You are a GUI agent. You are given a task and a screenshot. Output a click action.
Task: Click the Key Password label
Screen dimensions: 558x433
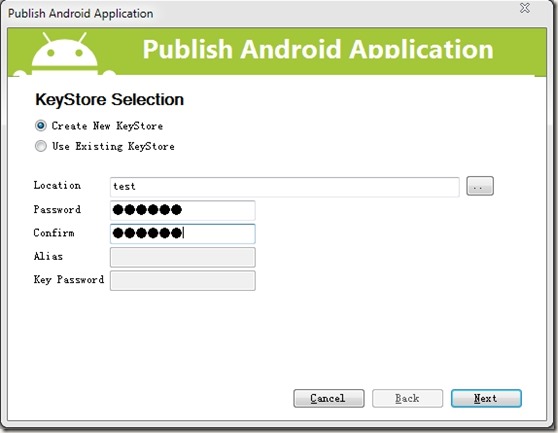(69, 280)
